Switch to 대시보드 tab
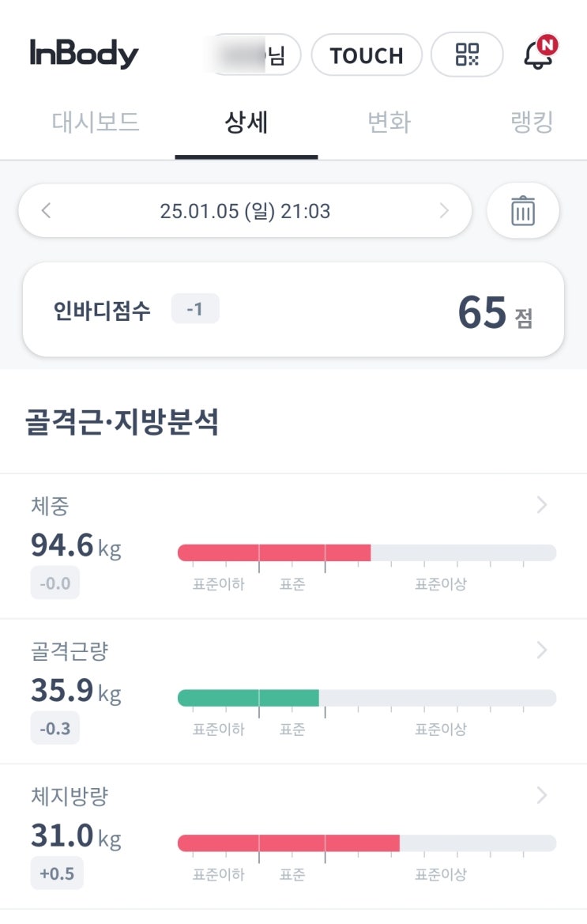This screenshot has height=924, width=587. pos(96,123)
